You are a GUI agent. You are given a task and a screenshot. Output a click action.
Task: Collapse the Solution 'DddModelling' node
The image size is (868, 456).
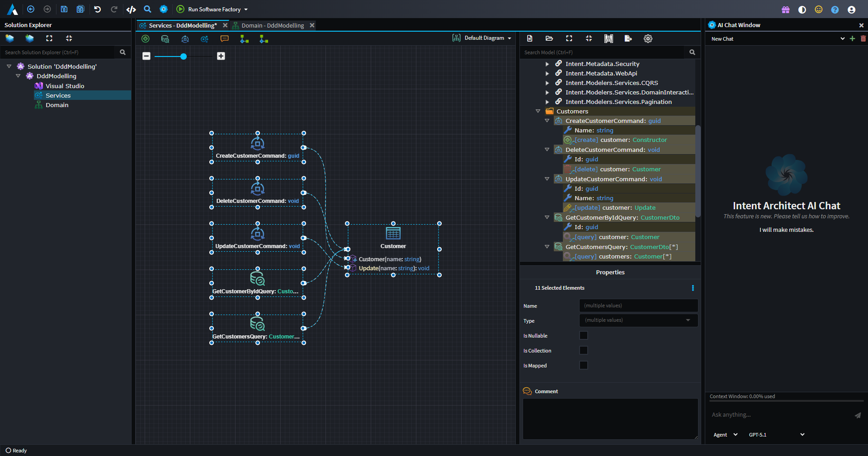(x=9, y=66)
